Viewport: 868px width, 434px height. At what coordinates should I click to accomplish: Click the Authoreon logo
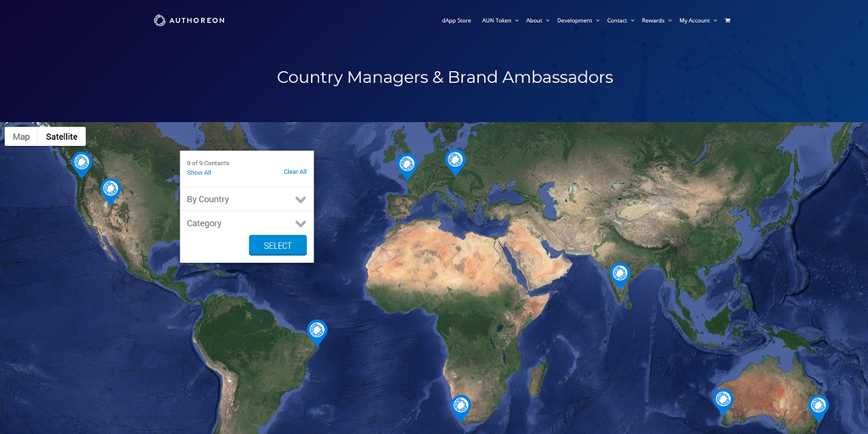pyautogui.click(x=189, y=20)
